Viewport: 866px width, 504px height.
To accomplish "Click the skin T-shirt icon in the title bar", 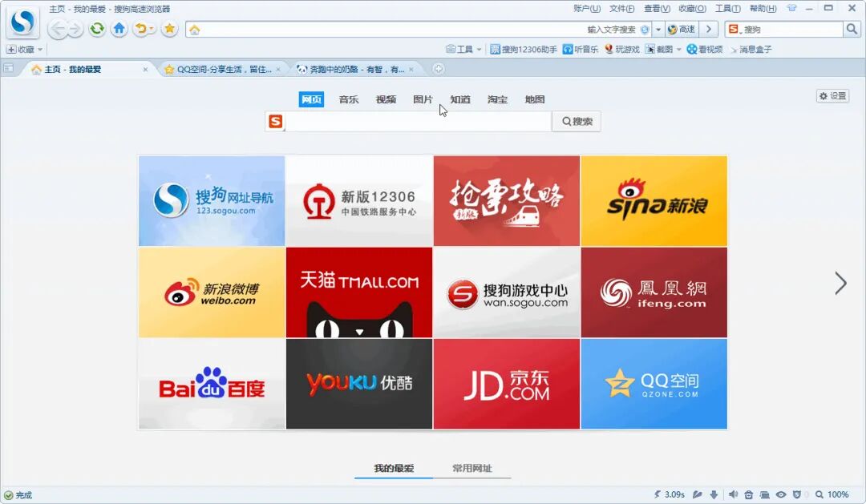I will point(791,8).
